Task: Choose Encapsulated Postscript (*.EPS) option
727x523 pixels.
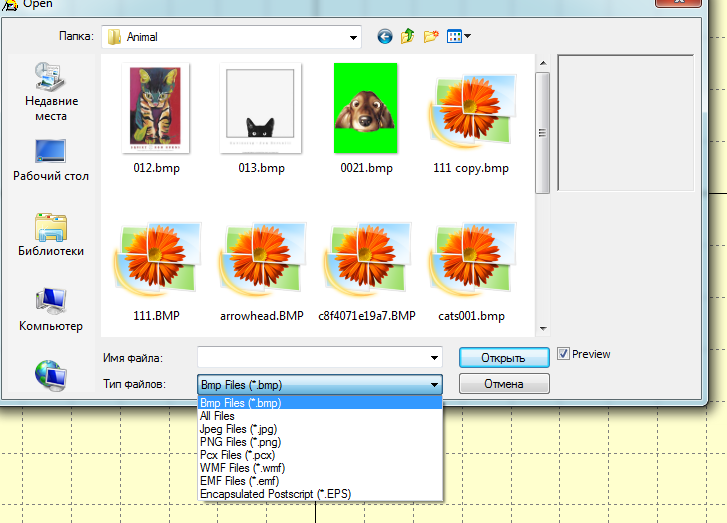Action: coord(320,494)
